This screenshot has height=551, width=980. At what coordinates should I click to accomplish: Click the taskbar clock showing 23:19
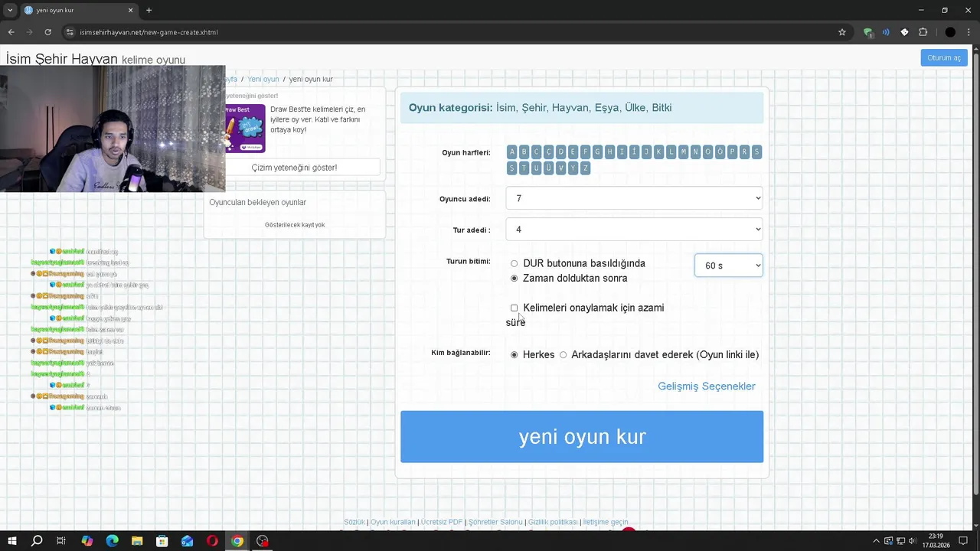(936, 541)
